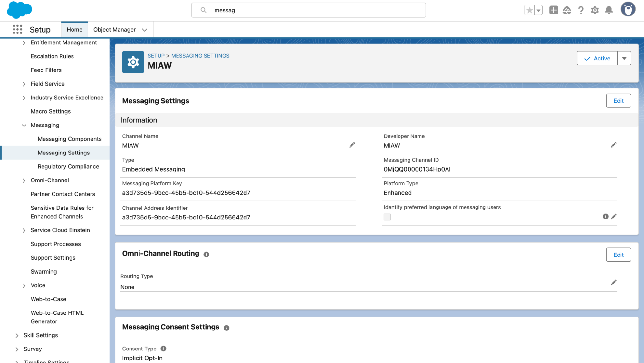Click the Messaging Platform Key value
This screenshot has width=644, height=363.
pos(186,193)
